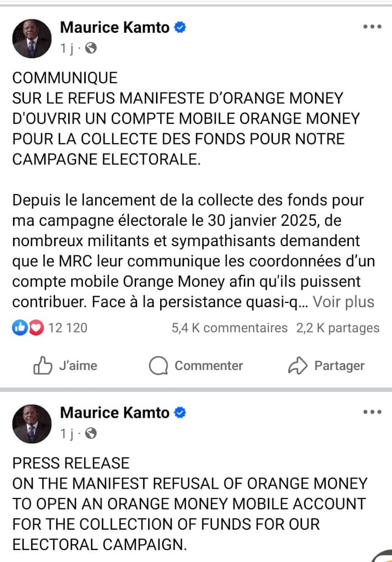Screen dimensions: 392x562
Task: Click the heart reaction icon beside 12 120
Action: pos(35,328)
